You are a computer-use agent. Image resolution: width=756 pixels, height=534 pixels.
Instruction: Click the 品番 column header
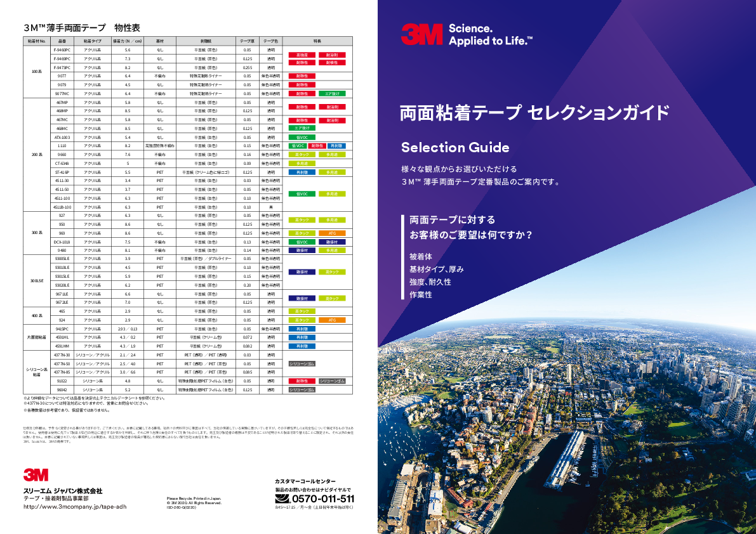62,41
